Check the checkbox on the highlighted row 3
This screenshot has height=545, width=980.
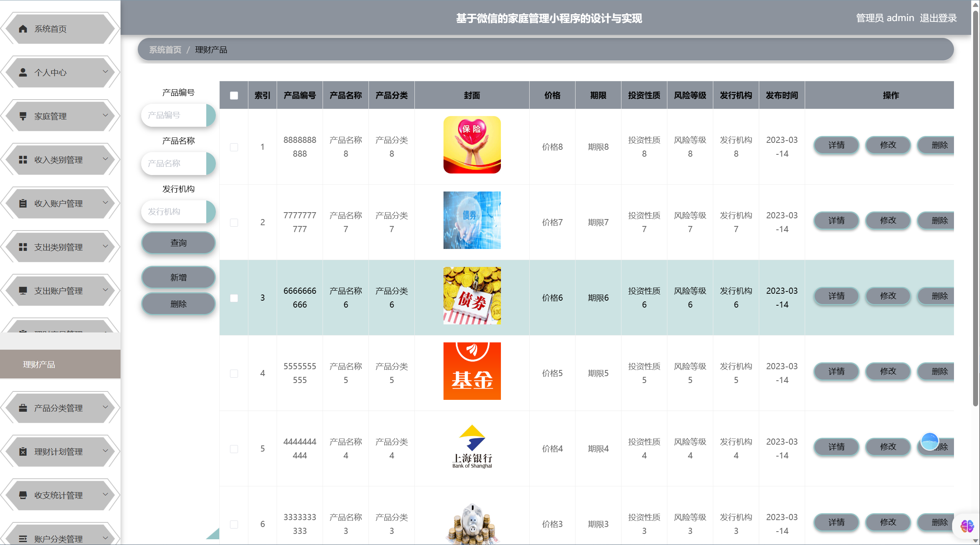click(x=234, y=298)
